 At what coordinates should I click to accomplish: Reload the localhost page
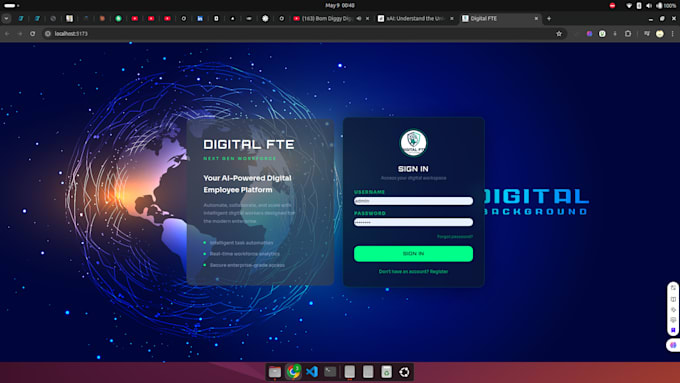click(33, 33)
